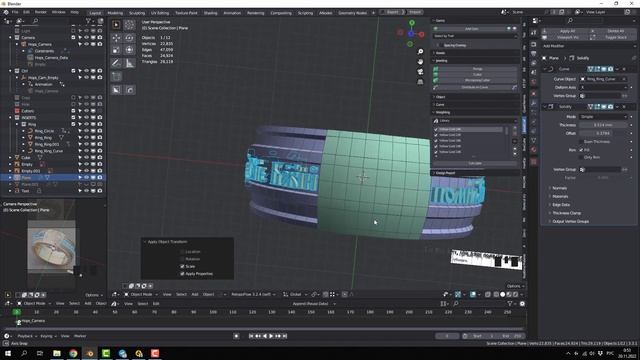Open the Modifier wrench tab in Properties
Screen dimensions: 640x360
533,104
